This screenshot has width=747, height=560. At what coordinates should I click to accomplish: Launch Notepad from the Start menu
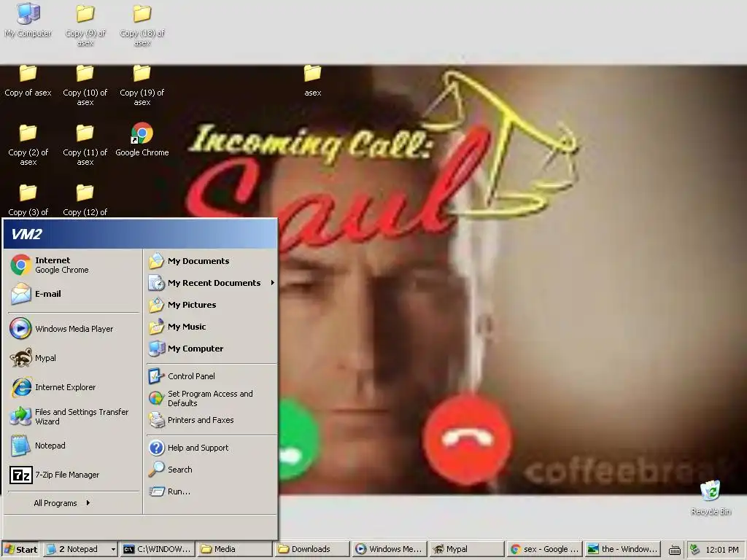74,446
